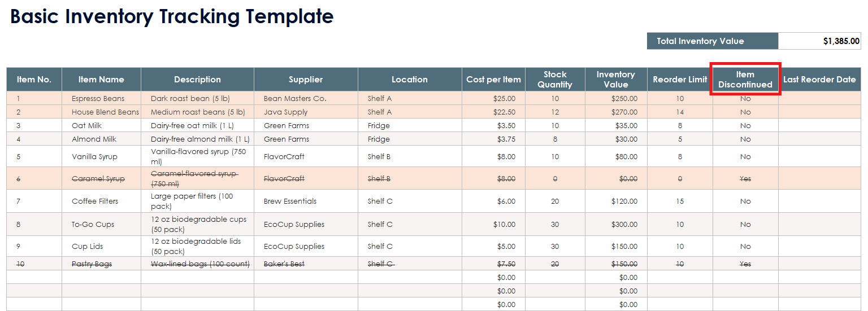Click the Item No. column header
The width and height of the screenshot is (868, 311).
click(x=34, y=80)
